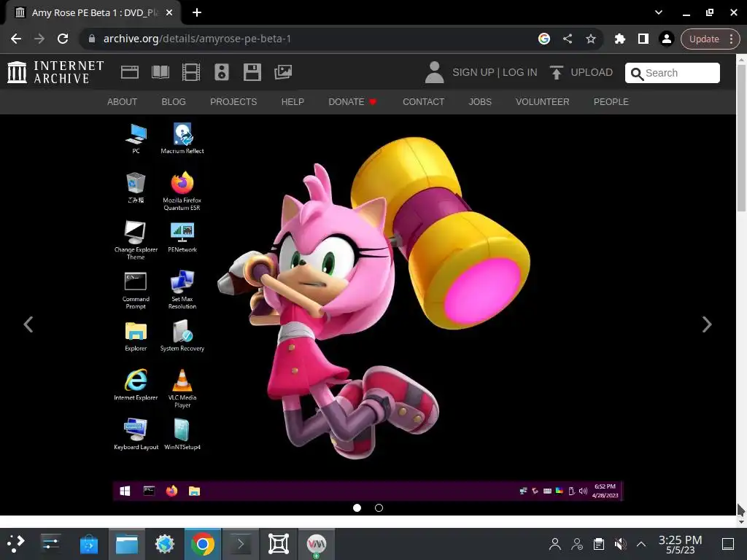Click the Amy Rose desktop screenshot image

tap(368, 308)
